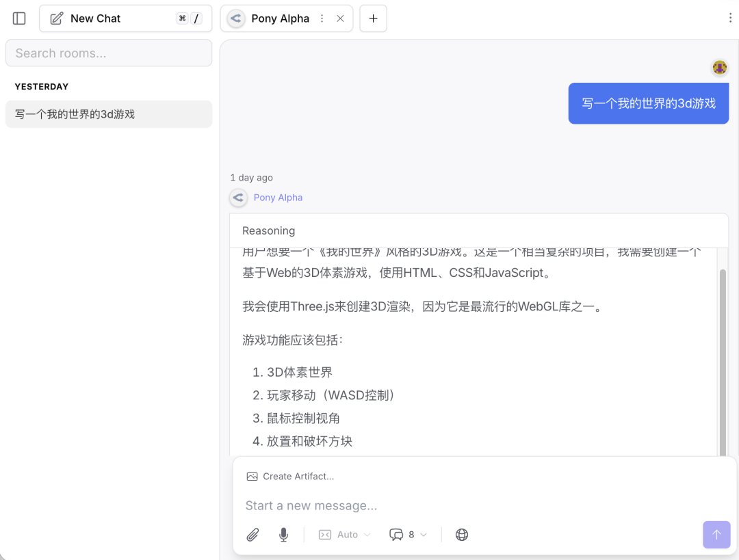The image size is (739, 560).
Task: Start a New Chat
Action: click(125, 18)
